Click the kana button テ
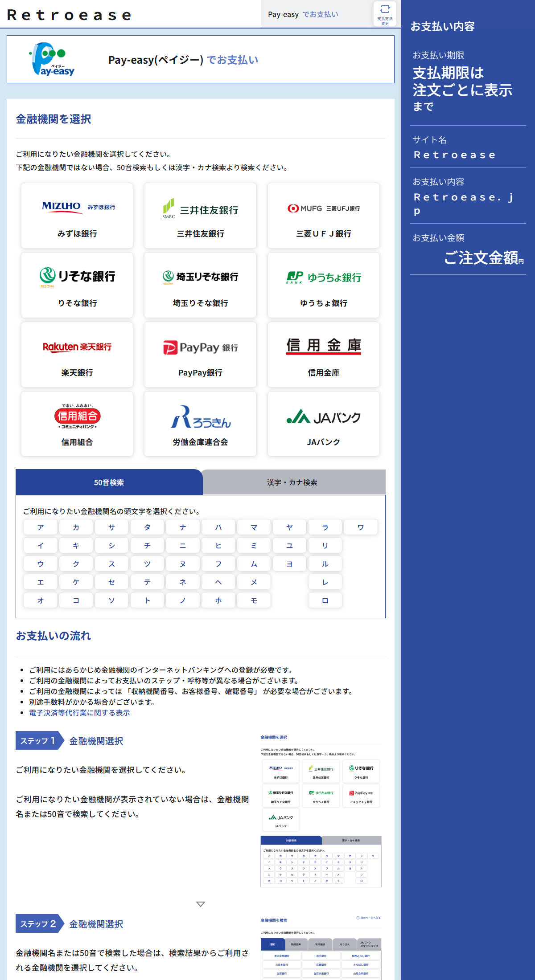Screen dimensions: 535x980 [147, 582]
